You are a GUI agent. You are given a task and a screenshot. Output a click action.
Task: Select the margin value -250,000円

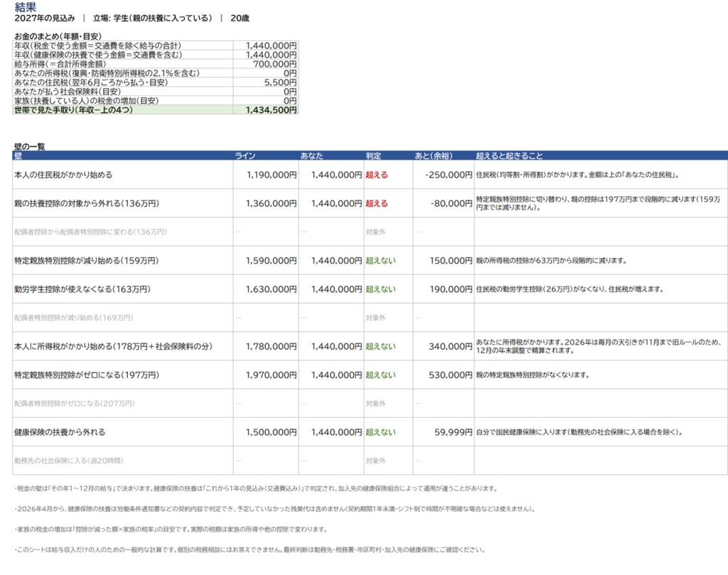(x=449, y=175)
